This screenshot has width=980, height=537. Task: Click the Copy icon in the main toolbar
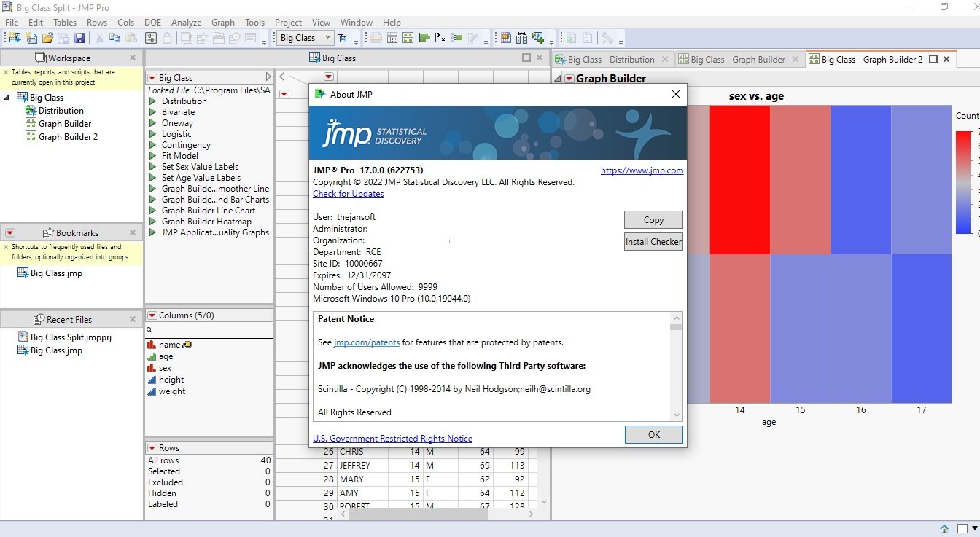click(114, 38)
